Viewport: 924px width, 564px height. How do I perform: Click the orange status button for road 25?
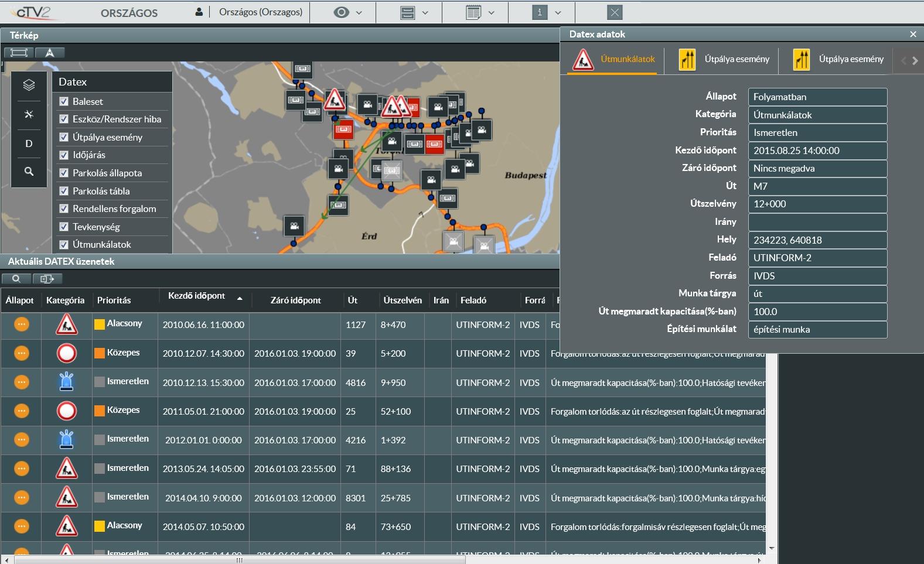point(21,411)
